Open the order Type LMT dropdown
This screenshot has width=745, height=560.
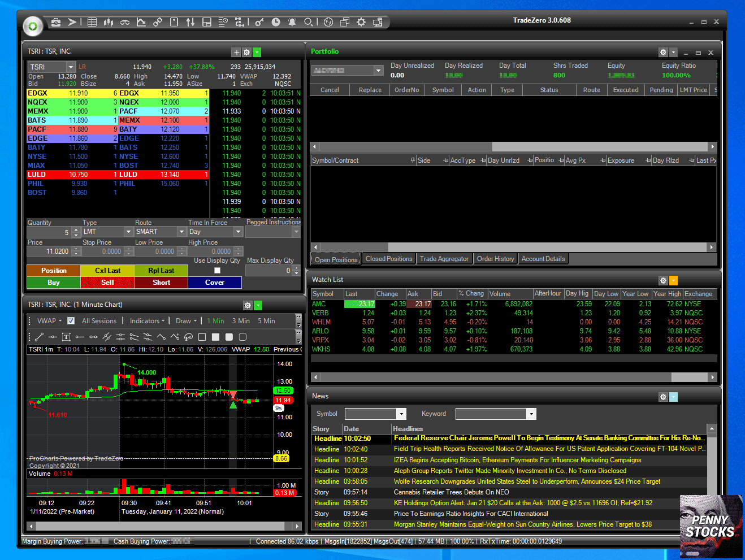tap(128, 232)
